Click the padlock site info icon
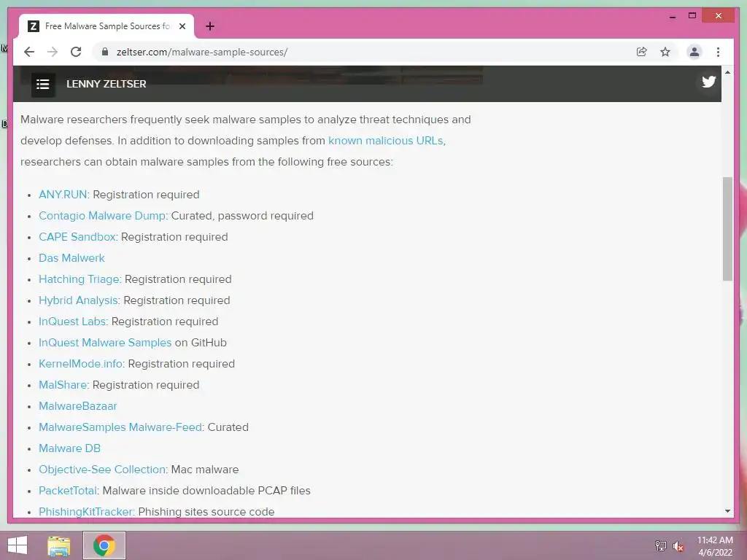 [105, 52]
